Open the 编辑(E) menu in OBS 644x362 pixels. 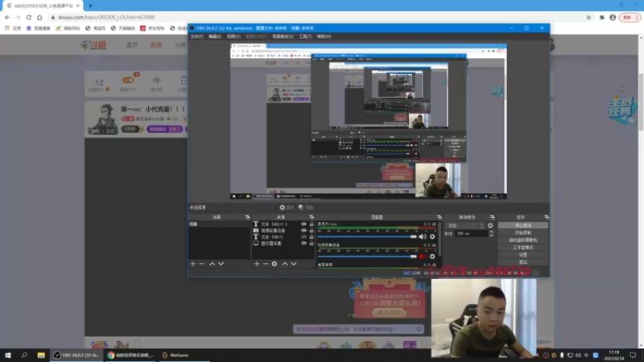click(215, 36)
